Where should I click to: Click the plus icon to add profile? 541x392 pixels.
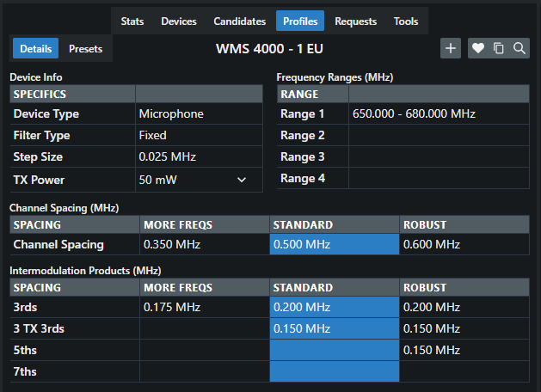coord(450,48)
